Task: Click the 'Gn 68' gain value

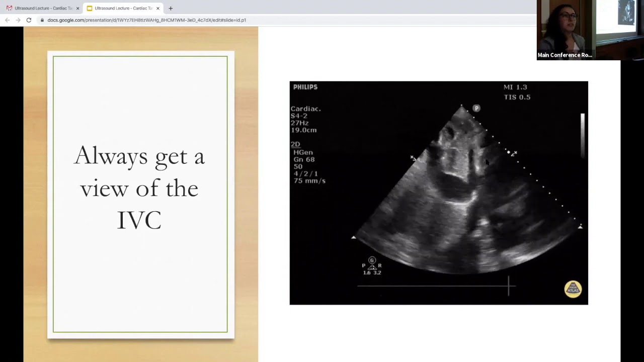Action: click(304, 159)
